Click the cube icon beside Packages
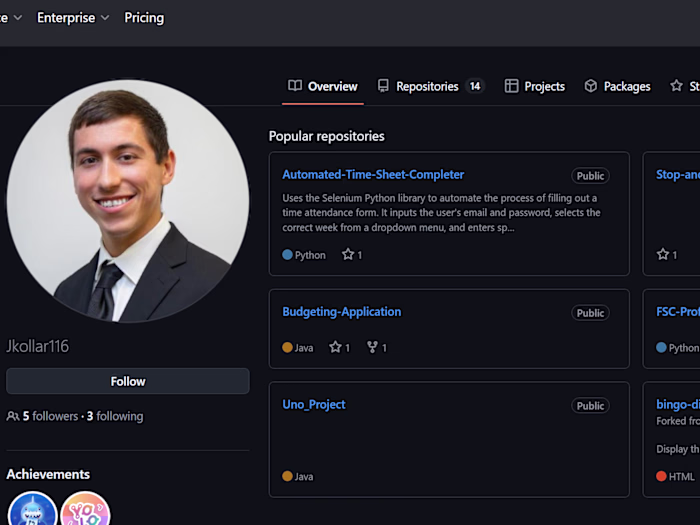 591,86
